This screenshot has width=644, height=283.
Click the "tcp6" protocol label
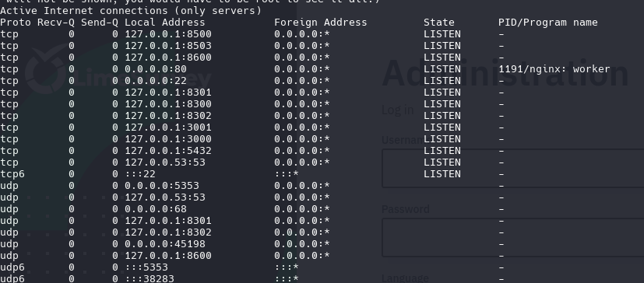coord(12,174)
